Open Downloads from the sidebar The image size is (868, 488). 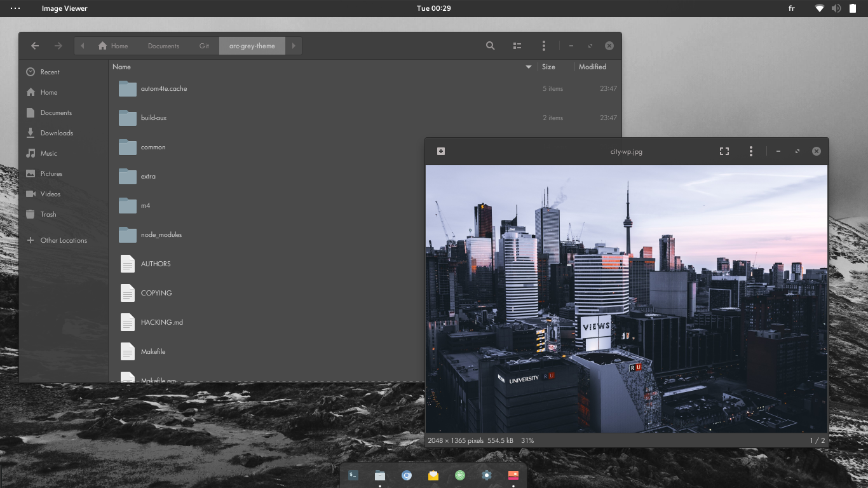click(x=57, y=133)
